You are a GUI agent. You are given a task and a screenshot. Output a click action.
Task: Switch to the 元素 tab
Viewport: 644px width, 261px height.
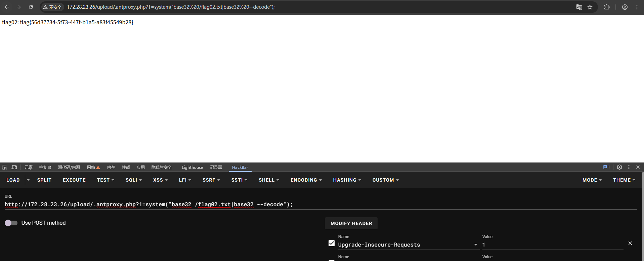tap(29, 167)
